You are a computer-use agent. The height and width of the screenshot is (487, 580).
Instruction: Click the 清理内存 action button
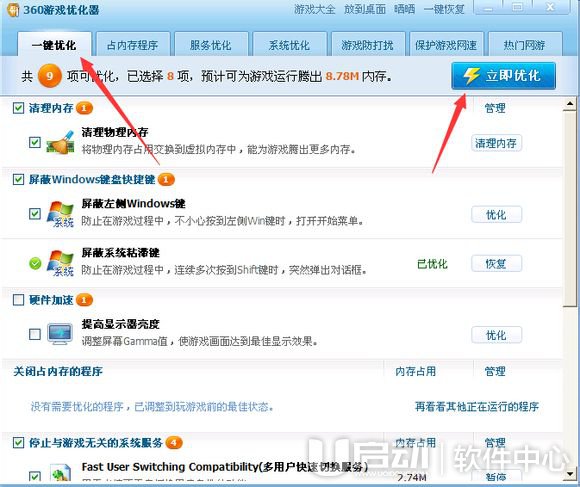pos(496,143)
